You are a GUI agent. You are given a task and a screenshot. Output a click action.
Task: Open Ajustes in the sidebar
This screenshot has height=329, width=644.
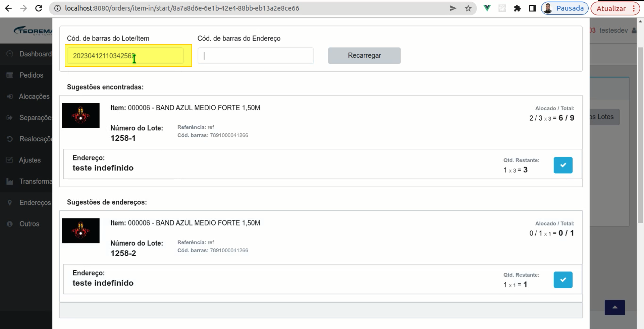(x=30, y=160)
